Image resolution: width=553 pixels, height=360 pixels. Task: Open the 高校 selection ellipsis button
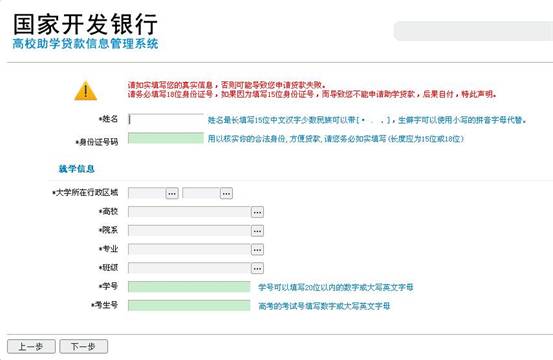pos(257,212)
